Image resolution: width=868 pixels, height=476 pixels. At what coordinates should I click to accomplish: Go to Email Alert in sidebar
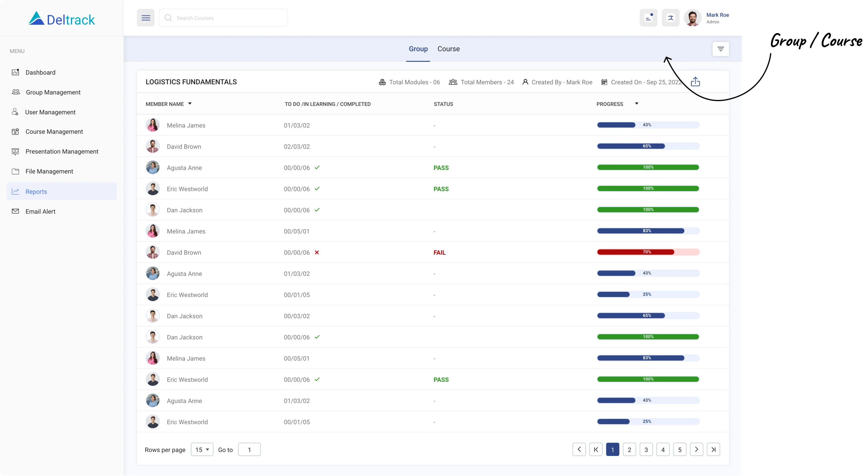click(40, 211)
